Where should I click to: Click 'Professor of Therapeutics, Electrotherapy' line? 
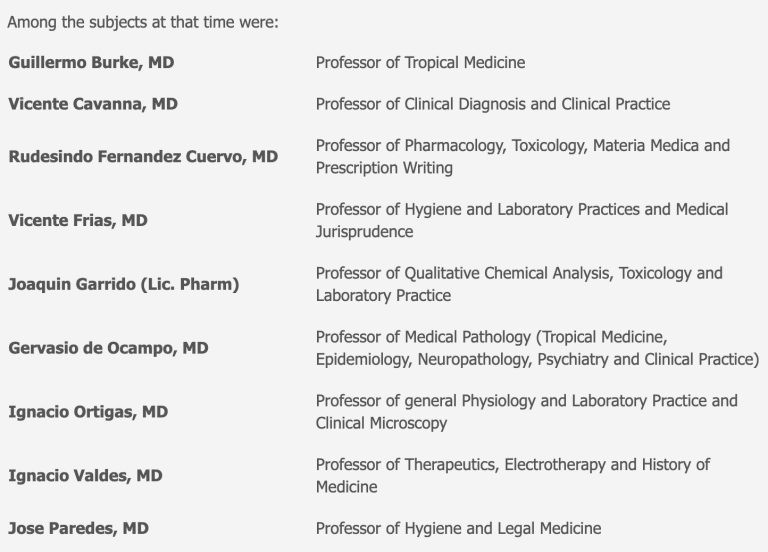[513, 464]
